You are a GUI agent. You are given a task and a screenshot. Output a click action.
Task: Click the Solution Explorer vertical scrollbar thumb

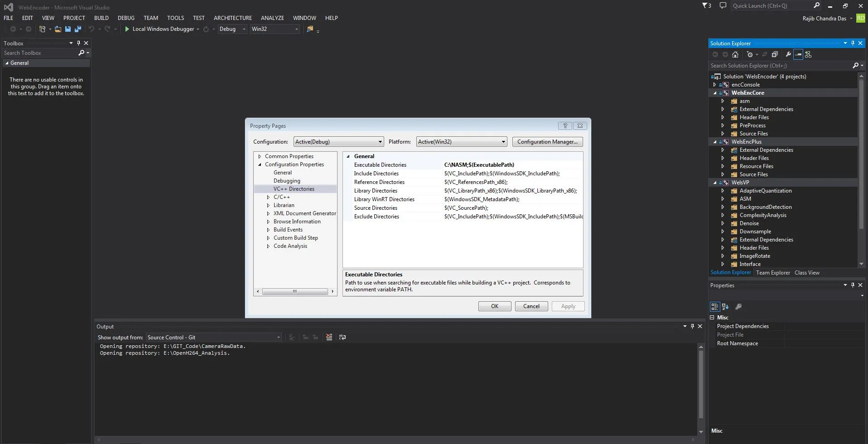coord(861,154)
